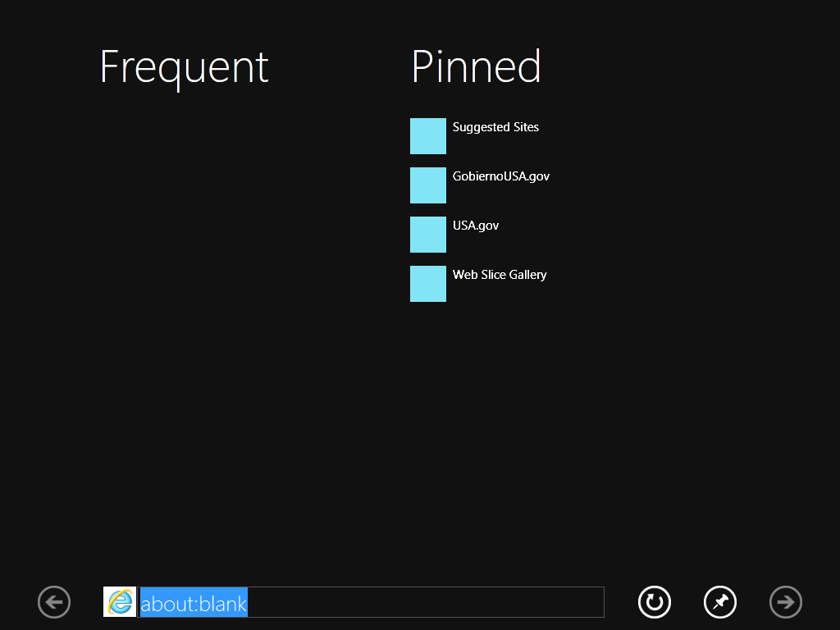The image size is (840, 630).
Task: Click the Web Slice Gallery text label
Action: tap(500, 275)
